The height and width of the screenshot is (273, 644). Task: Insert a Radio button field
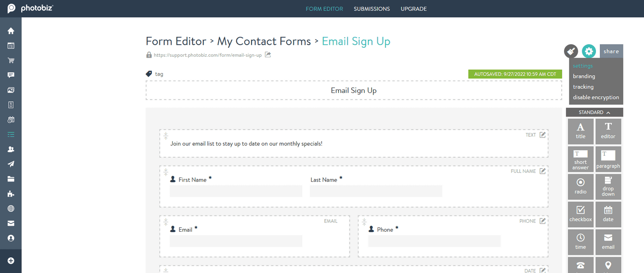[x=580, y=187]
